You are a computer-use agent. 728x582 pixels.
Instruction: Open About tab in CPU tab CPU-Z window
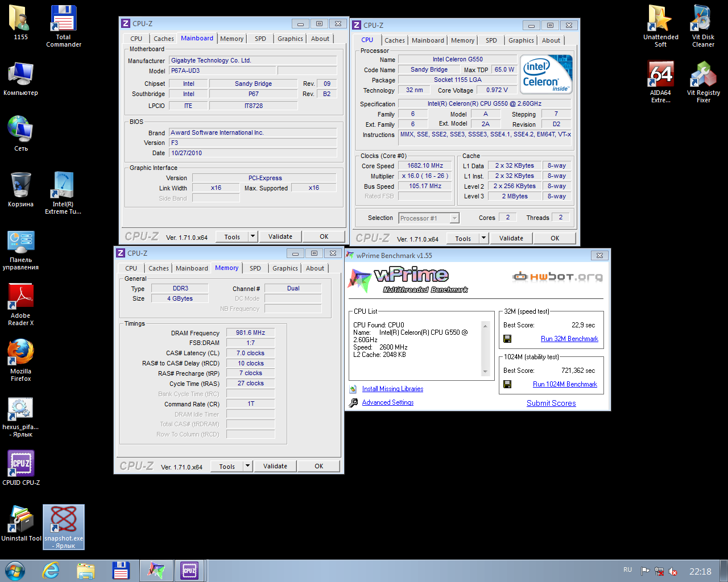(x=551, y=40)
